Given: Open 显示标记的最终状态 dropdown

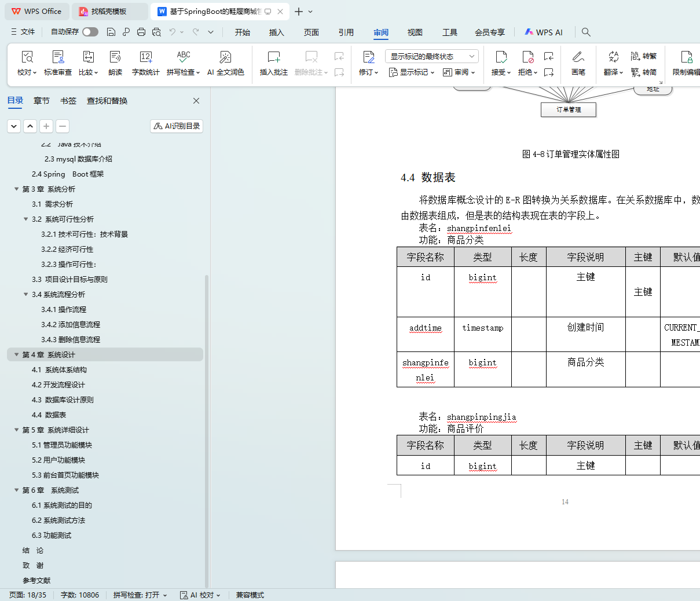Looking at the screenshot, I should (431, 56).
